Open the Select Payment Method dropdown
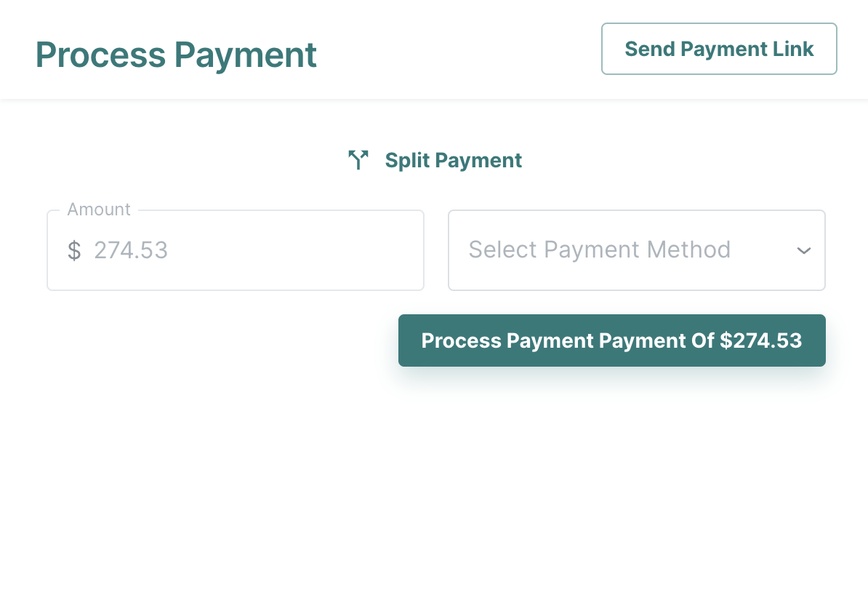 pos(637,250)
